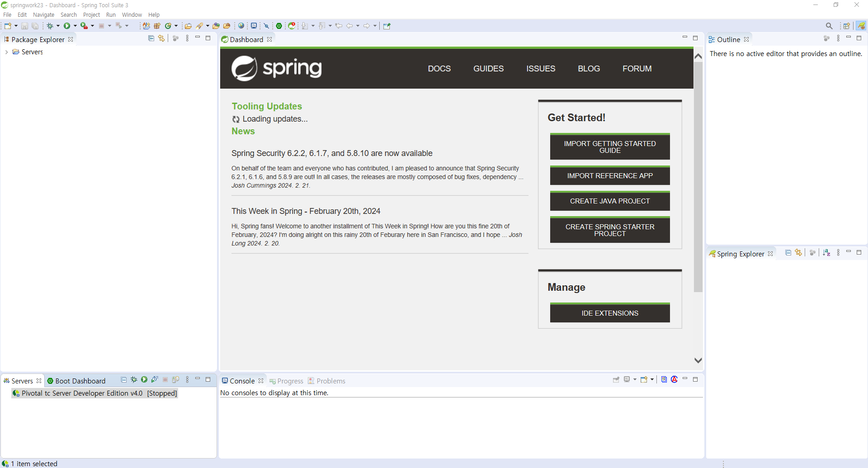Click the Dashboard vertical scrollbar thumb

click(698, 177)
